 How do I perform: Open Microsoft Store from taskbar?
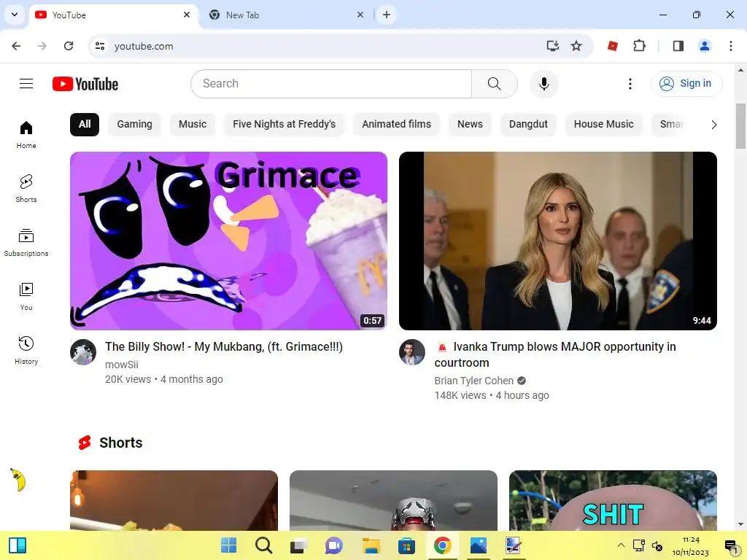point(406,545)
